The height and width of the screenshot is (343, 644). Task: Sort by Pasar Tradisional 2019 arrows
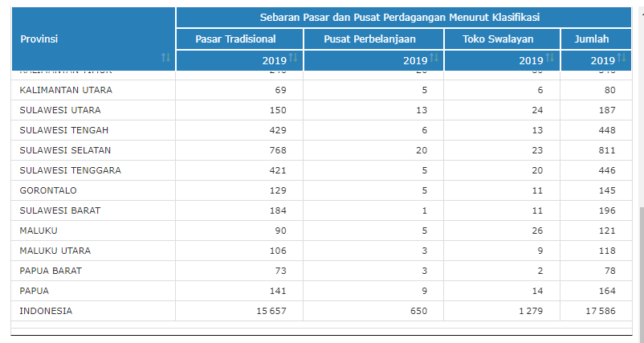[x=293, y=58]
